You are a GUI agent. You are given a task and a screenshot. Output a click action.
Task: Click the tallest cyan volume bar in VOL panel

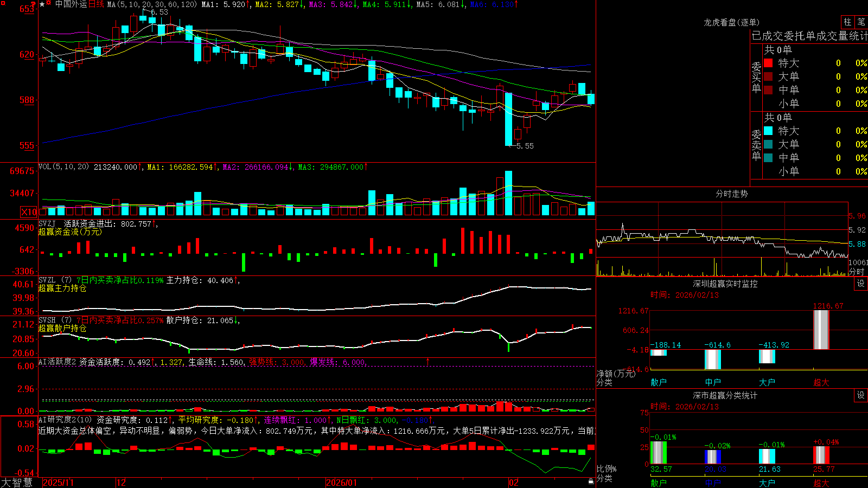pyautogui.click(x=508, y=193)
